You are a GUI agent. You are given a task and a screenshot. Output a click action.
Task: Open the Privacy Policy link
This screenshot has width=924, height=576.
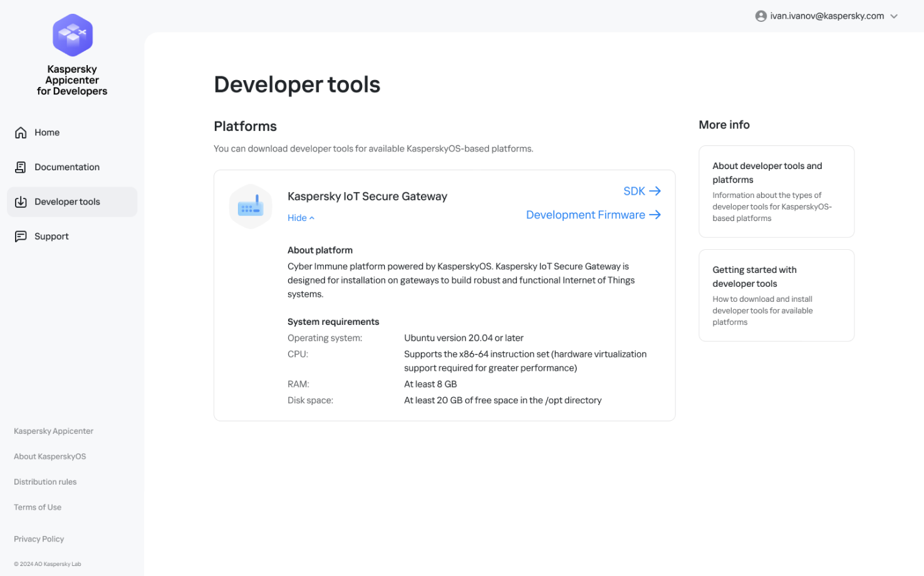tap(39, 539)
